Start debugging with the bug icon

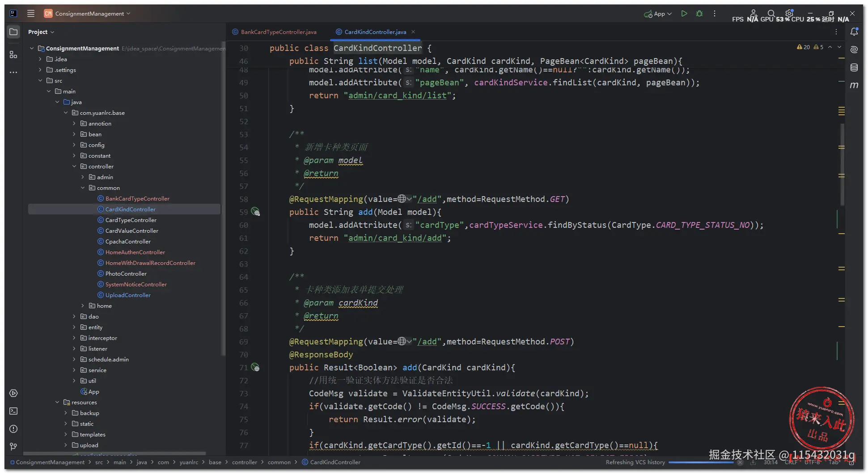pyautogui.click(x=699, y=14)
